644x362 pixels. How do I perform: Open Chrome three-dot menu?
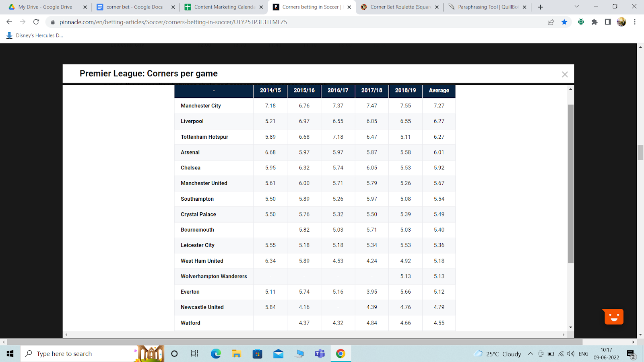coord(635,22)
